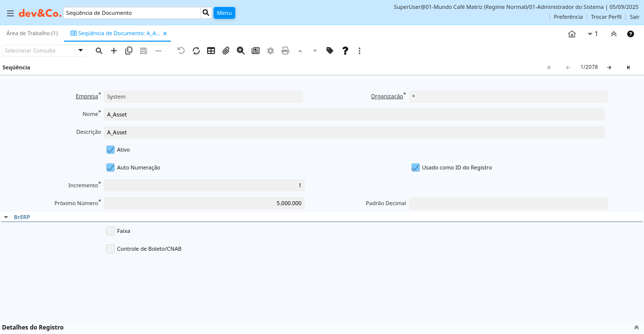Click the magnifier Find Record icon
The height and width of the screenshot is (334, 644).
pos(99,51)
